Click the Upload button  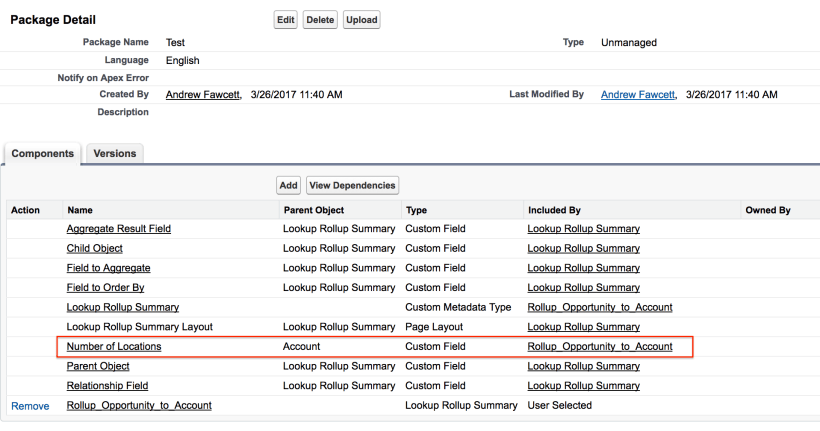tap(361, 20)
